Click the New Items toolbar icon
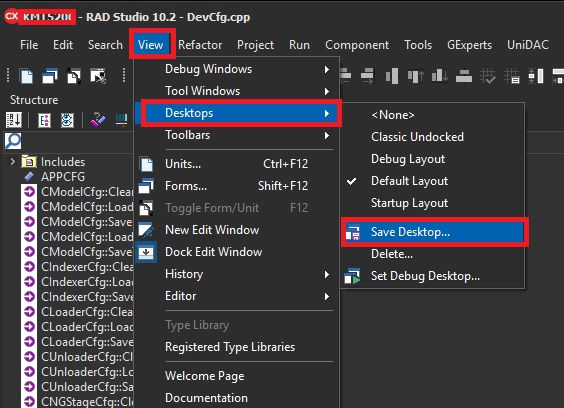564x408 pixels. (x=27, y=76)
